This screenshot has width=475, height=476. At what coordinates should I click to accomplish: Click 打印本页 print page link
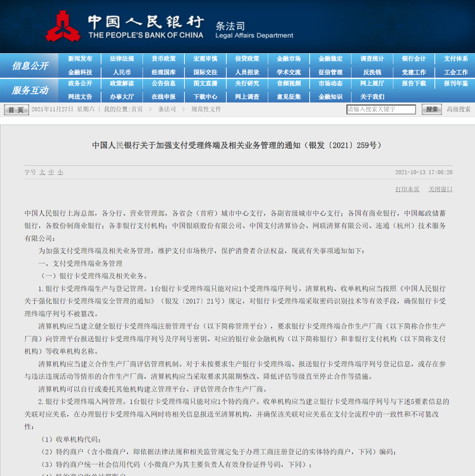407,189
